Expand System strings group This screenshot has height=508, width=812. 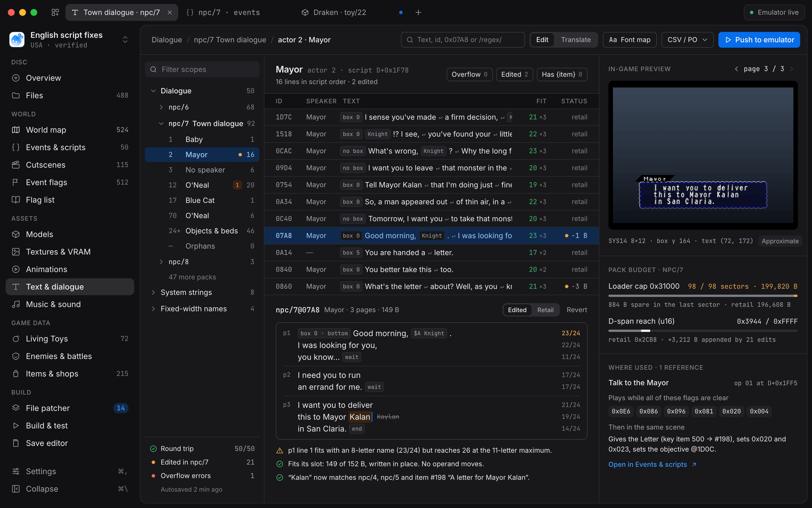tap(153, 292)
